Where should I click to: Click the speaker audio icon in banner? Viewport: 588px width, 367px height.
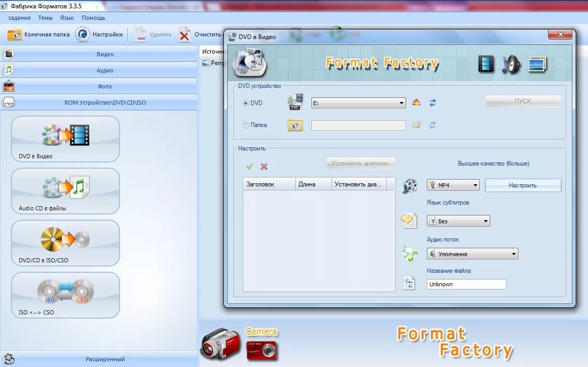coord(512,64)
